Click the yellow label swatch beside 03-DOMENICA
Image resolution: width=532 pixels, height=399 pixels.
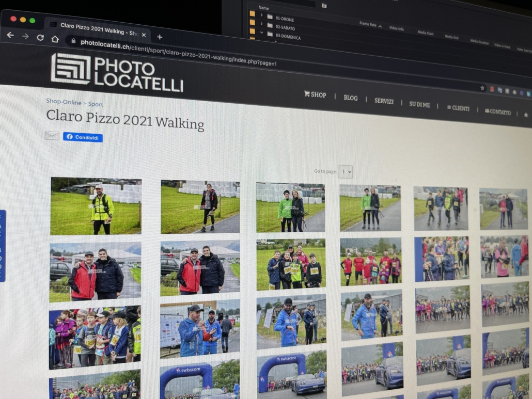[252, 31]
